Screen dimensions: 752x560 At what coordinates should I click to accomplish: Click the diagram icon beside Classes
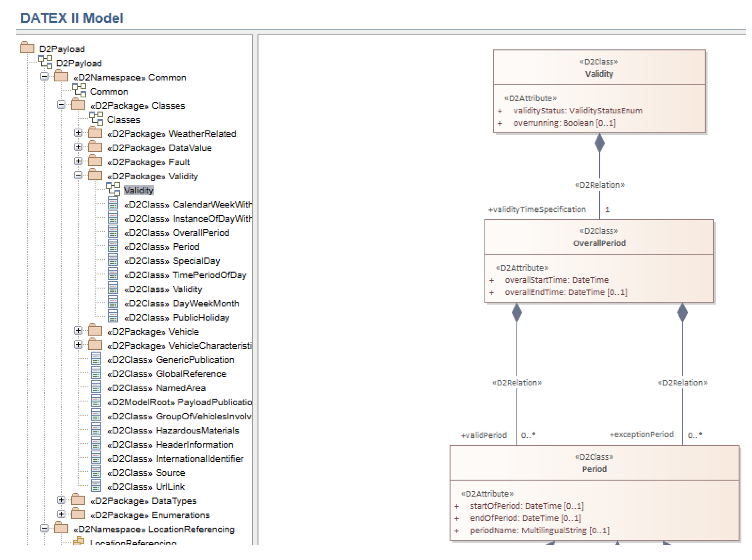(x=96, y=119)
